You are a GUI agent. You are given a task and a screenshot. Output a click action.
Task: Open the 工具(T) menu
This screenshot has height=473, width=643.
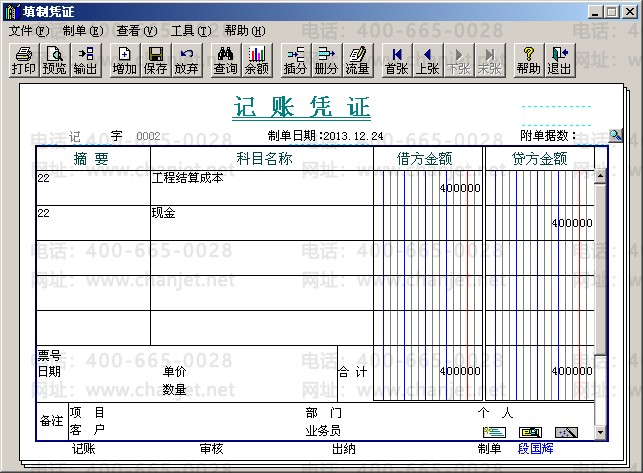tap(191, 31)
